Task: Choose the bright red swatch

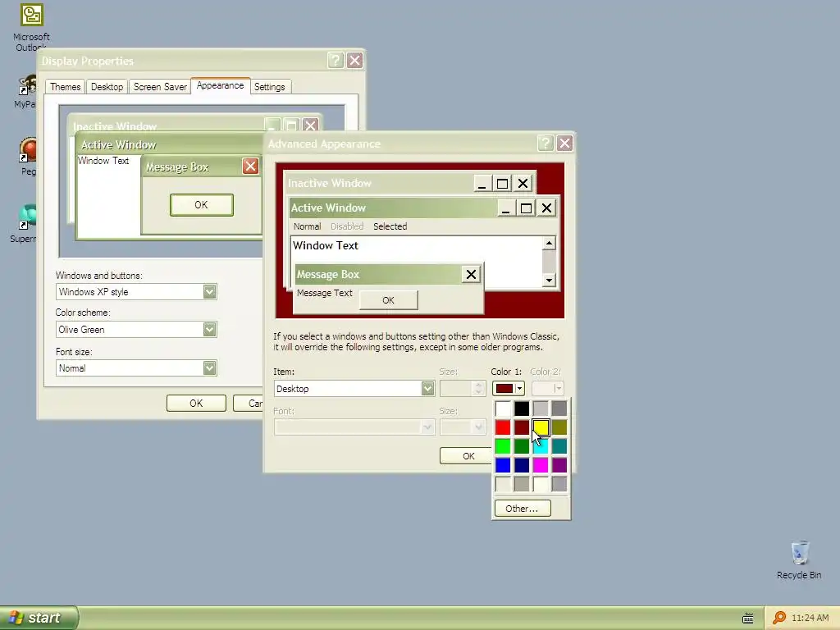Action: (503, 427)
